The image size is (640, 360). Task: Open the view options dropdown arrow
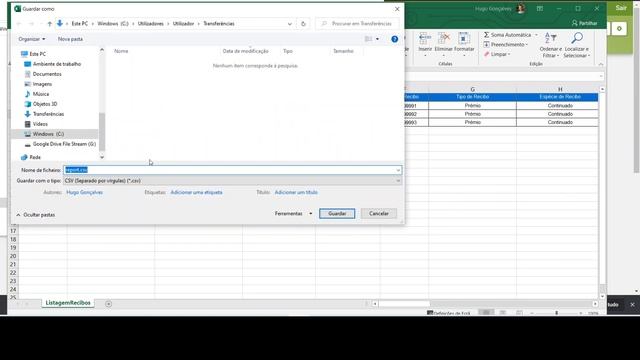[377, 39]
